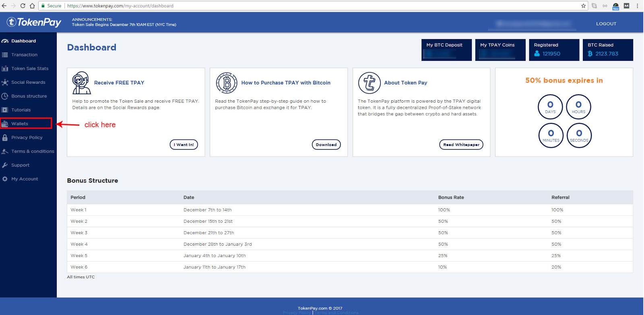Click the LOGOUT link
644x315 pixels.
click(x=606, y=24)
